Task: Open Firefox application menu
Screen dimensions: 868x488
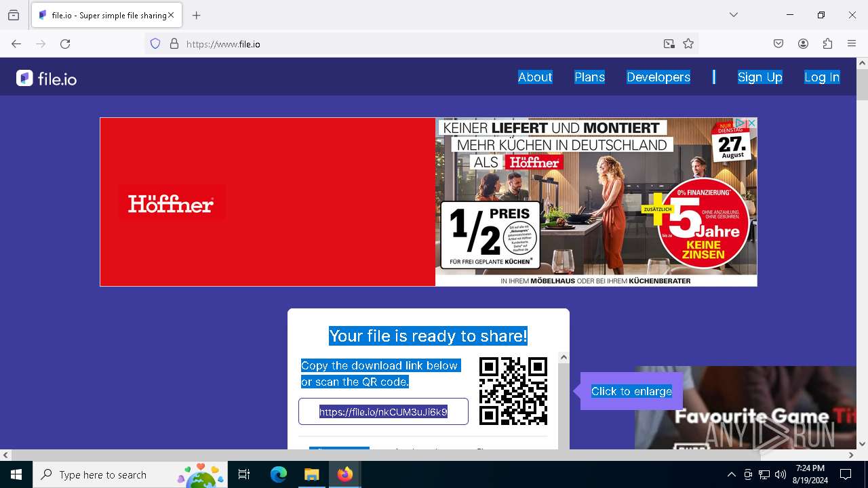Action: click(x=852, y=44)
